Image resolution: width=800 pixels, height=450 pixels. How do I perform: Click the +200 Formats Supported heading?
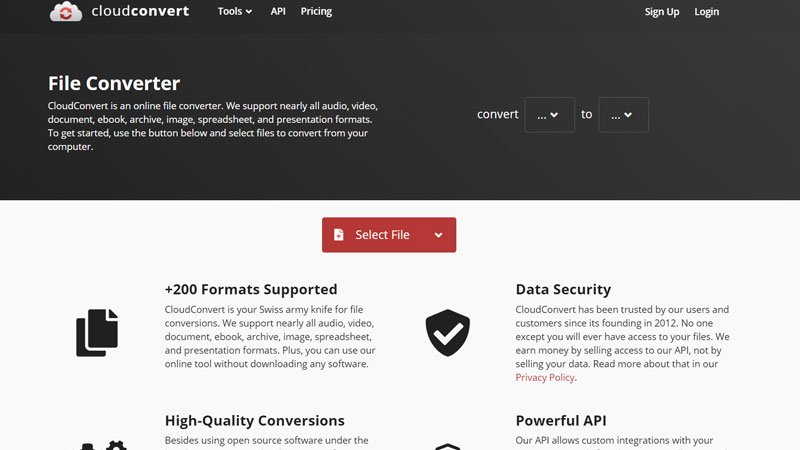pos(251,289)
